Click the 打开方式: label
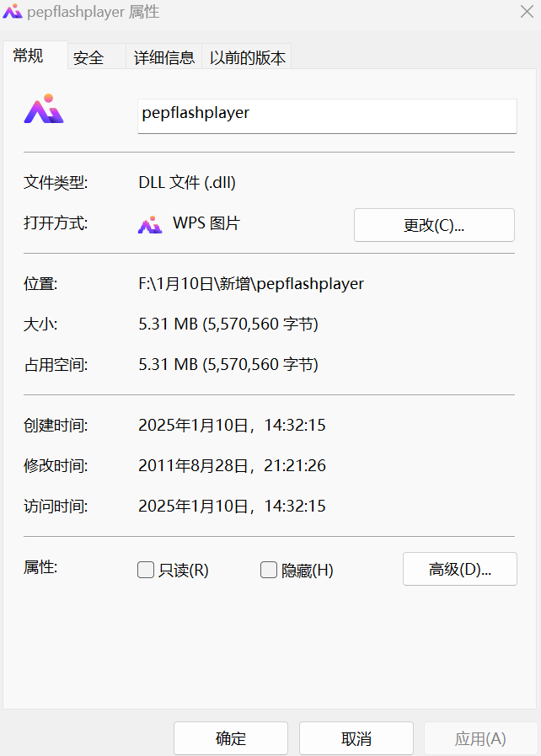Image resolution: width=541 pixels, height=756 pixels. pyautogui.click(x=56, y=223)
